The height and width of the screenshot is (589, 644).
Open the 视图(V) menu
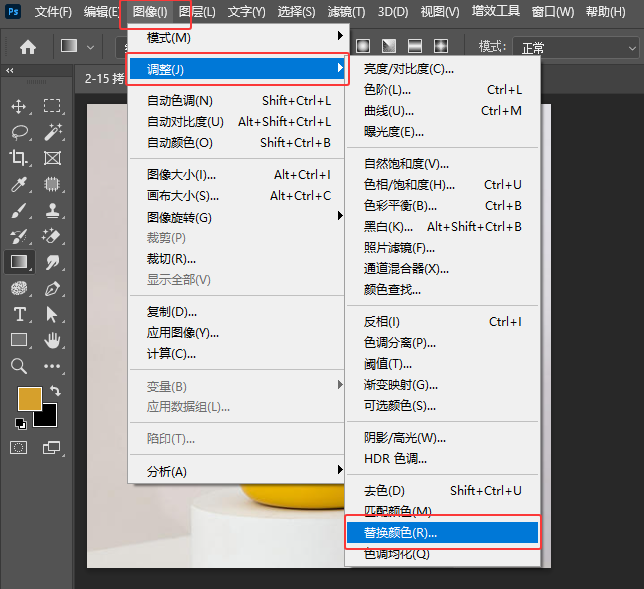click(x=440, y=12)
